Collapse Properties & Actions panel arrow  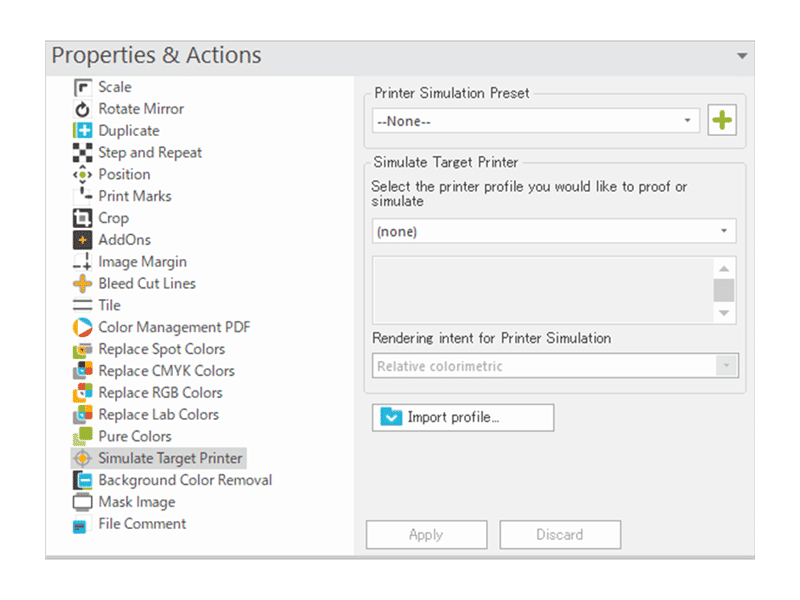click(x=742, y=56)
